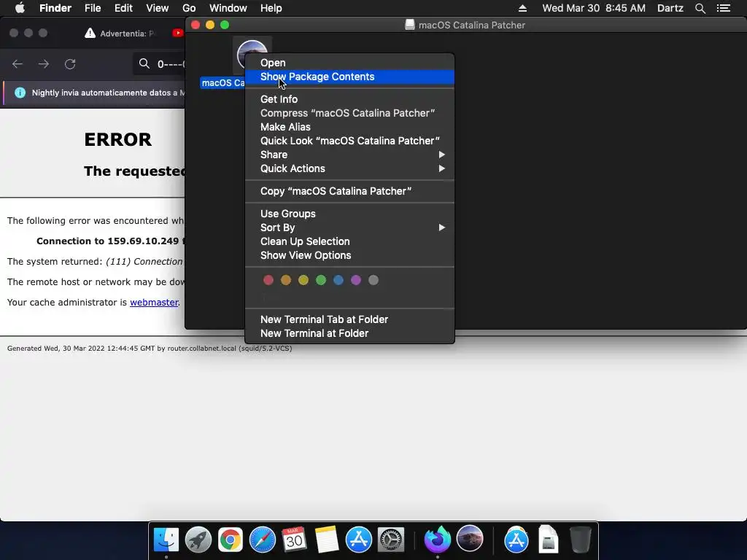Launch Launchpad rocket icon in dock
The width and height of the screenshot is (747, 560).
(x=198, y=540)
